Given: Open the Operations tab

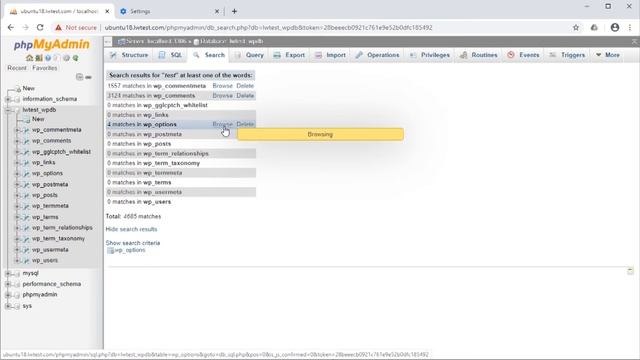Looking at the screenshot, I should (x=378, y=55).
